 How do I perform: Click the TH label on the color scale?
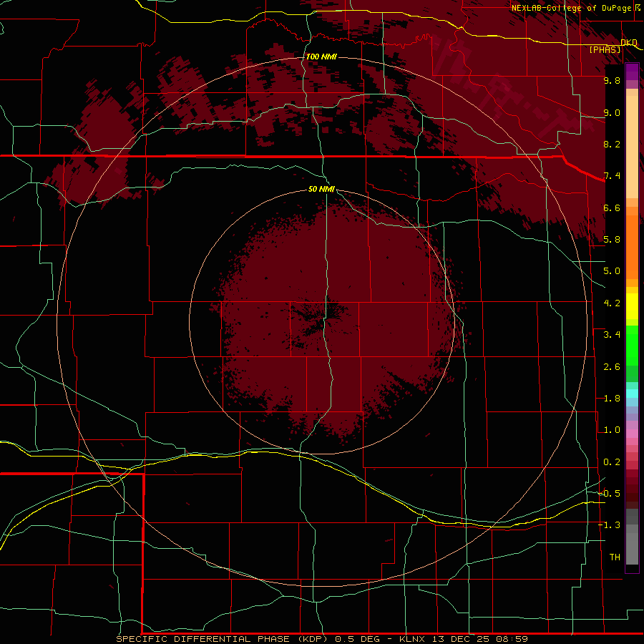click(615, 557)
